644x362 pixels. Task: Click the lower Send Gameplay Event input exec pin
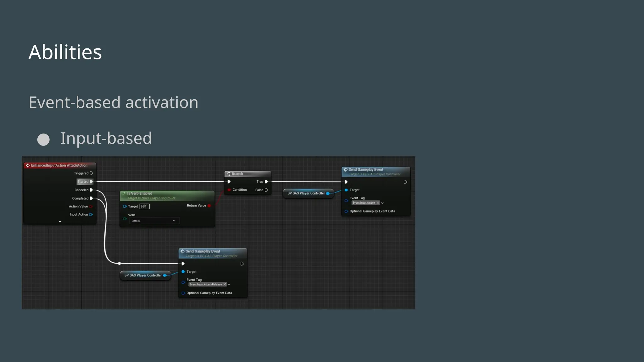[x=183, y=264]
